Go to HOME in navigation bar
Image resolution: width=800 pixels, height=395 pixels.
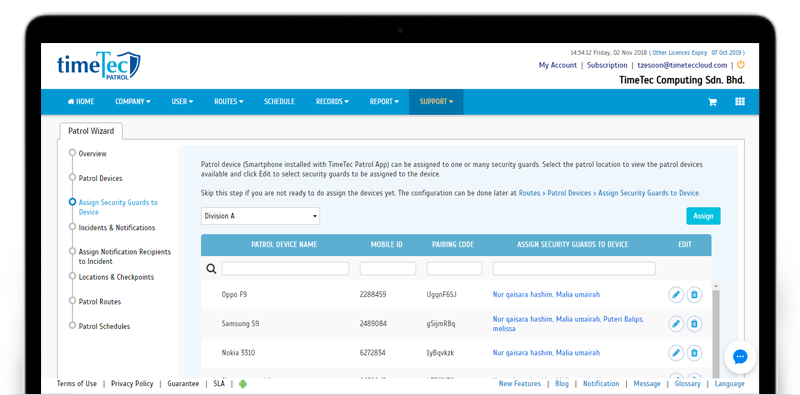point(81,102)
